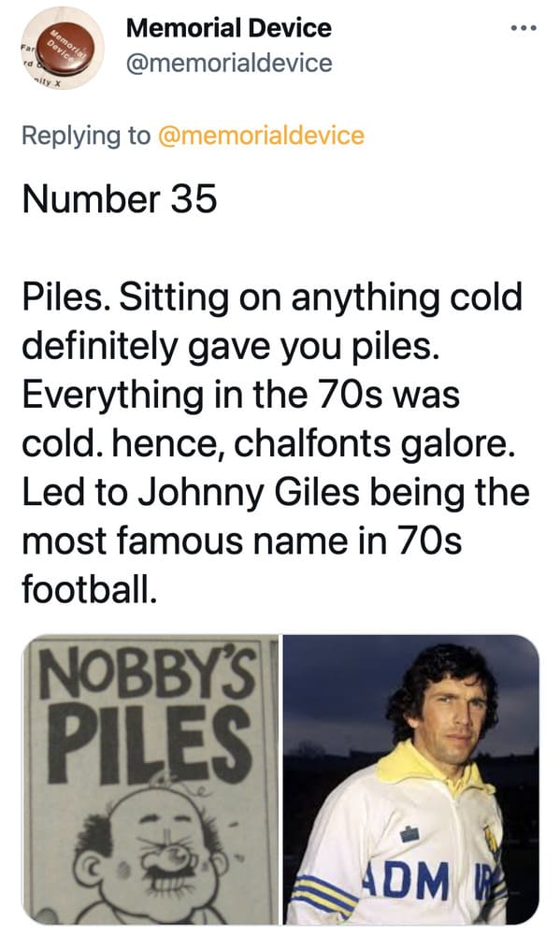
Task: Open the footballer photo attachment
Action: 410,780
